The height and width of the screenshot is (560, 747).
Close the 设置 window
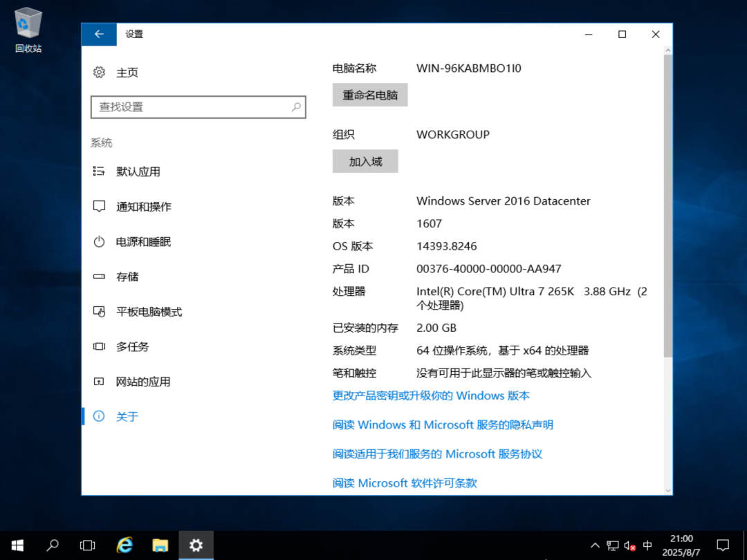click(x=656, y=35)
